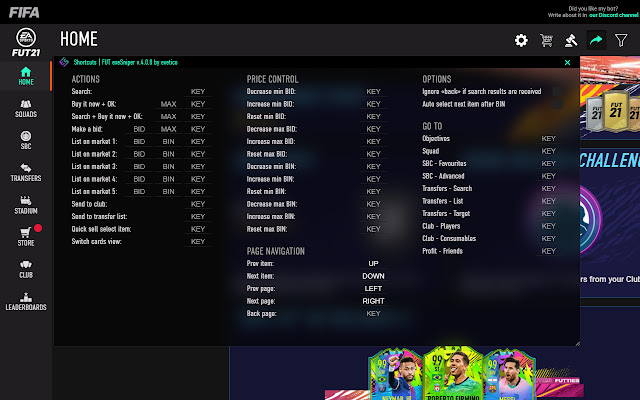Screen dimensions: 640x400
Task: Click the panel resize handle corner
Action: 577,343
